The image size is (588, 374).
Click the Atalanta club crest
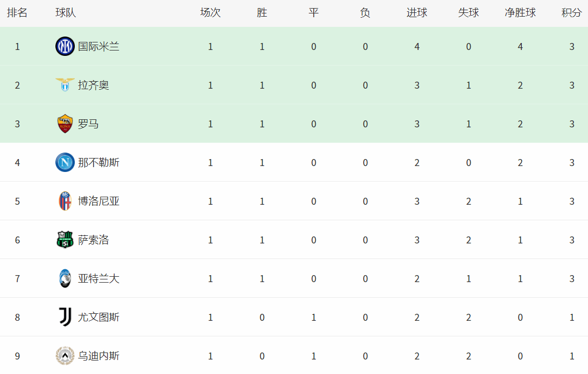pyautogui.click(x=65, y=278)
